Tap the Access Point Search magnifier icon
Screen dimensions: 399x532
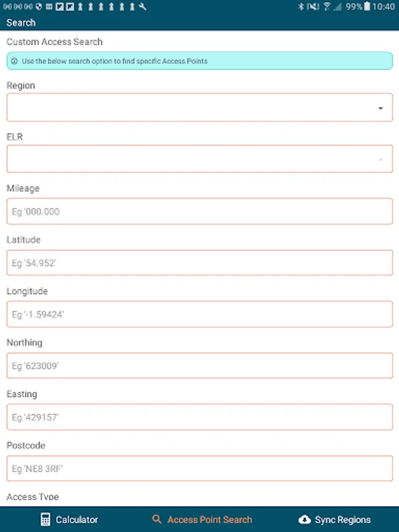[157, 520]
